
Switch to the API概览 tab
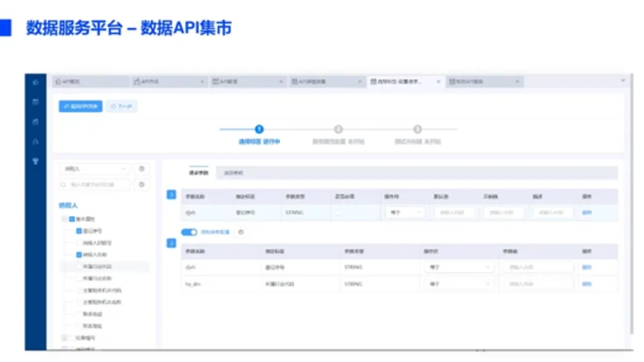91,82
